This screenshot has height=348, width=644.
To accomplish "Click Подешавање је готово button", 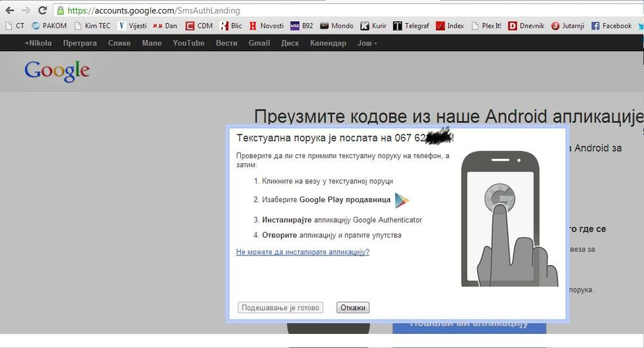I will 281,307.
